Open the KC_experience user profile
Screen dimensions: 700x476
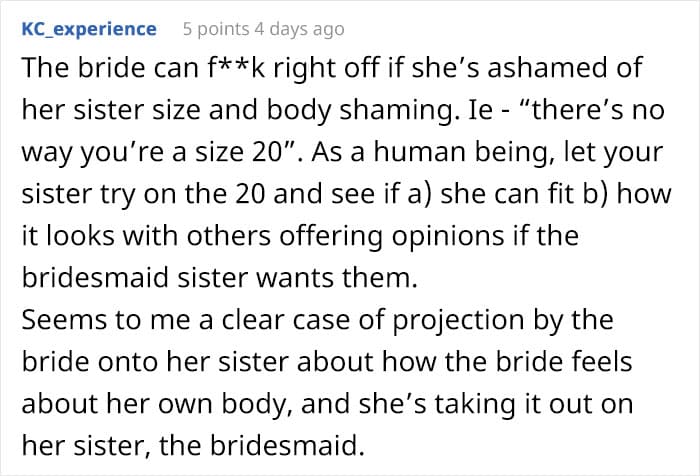point(89,29)
